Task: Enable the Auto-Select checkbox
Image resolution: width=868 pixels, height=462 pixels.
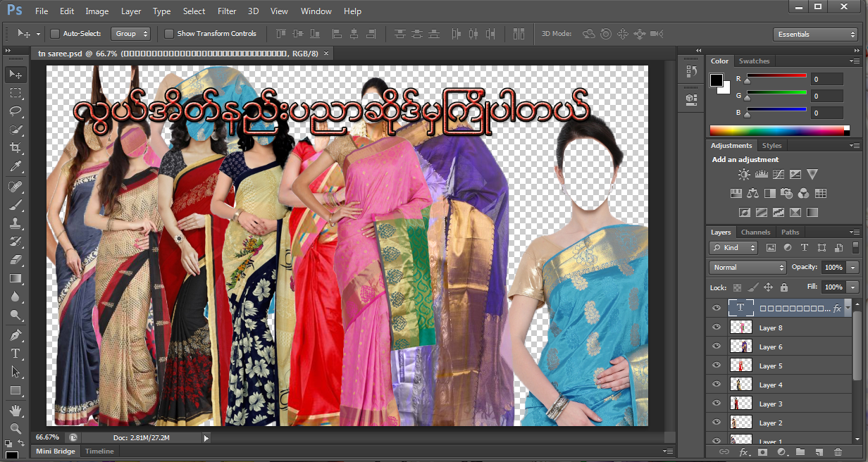Action: 54,33
